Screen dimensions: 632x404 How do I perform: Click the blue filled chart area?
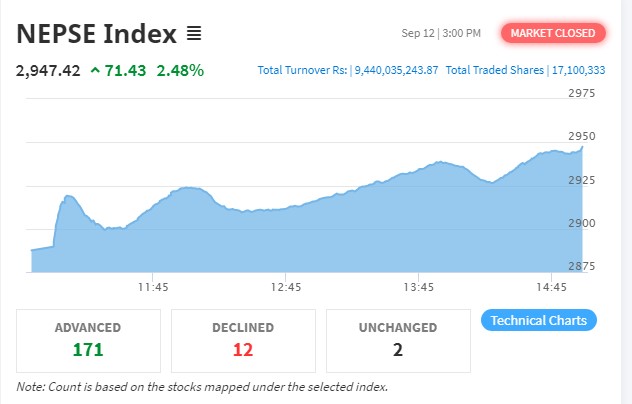tap(300, 240)
